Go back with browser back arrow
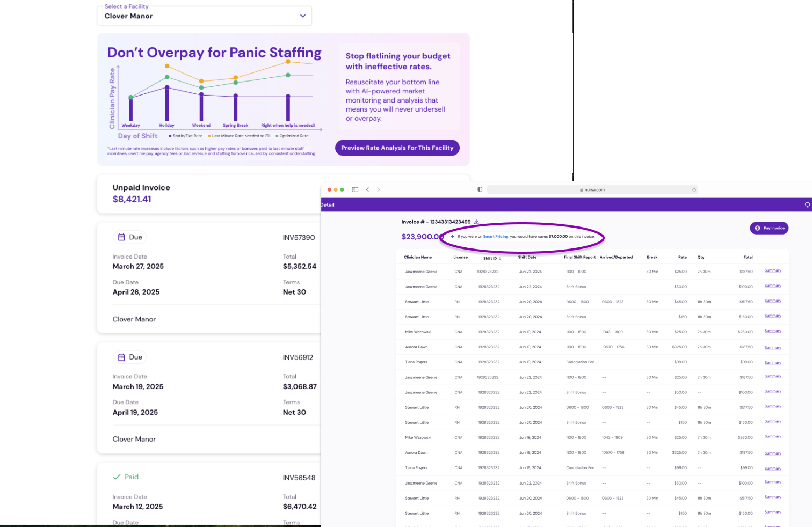 click(x=367, y=189)
